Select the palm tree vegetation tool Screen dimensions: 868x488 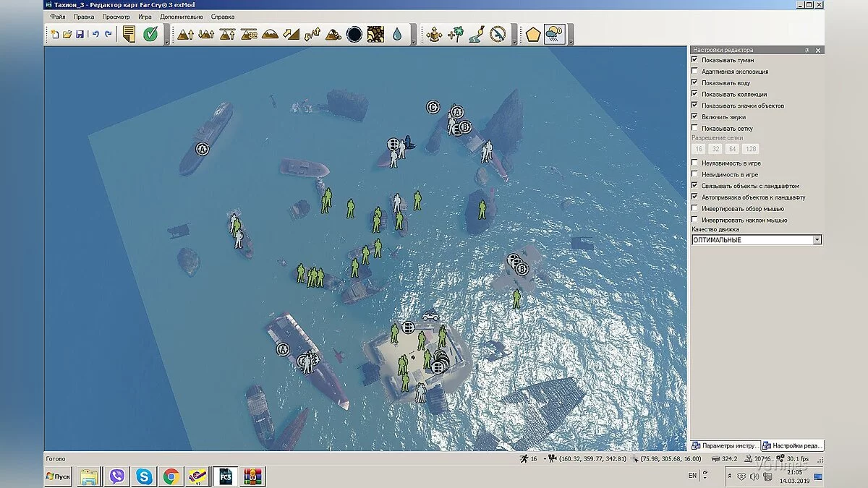[455, 34]
